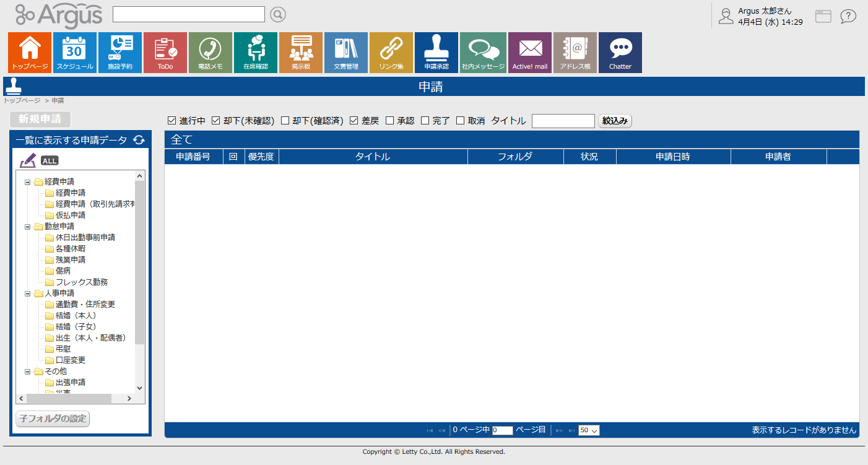Click the previous page pager icon
The height and width of the screenshot is (465, 868).
pos(441,430)
